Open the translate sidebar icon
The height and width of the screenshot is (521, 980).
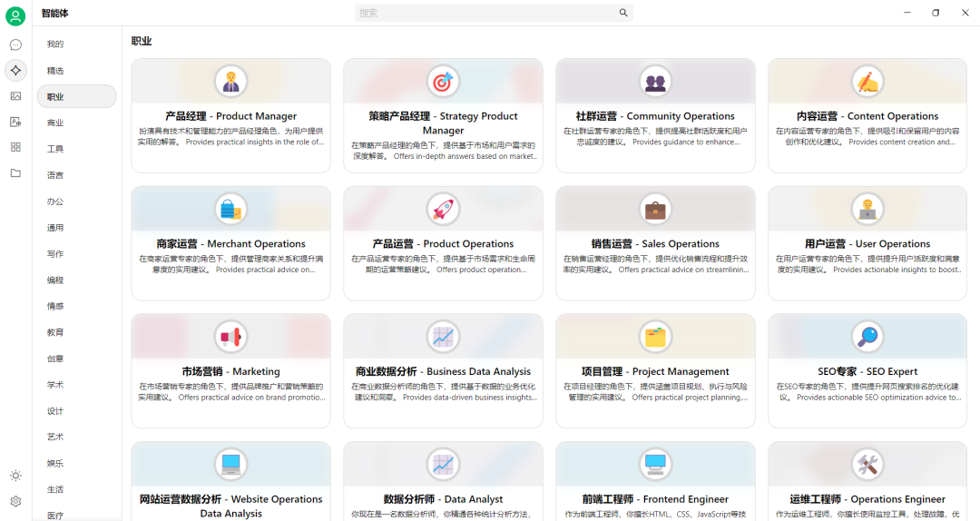point(15,122)
